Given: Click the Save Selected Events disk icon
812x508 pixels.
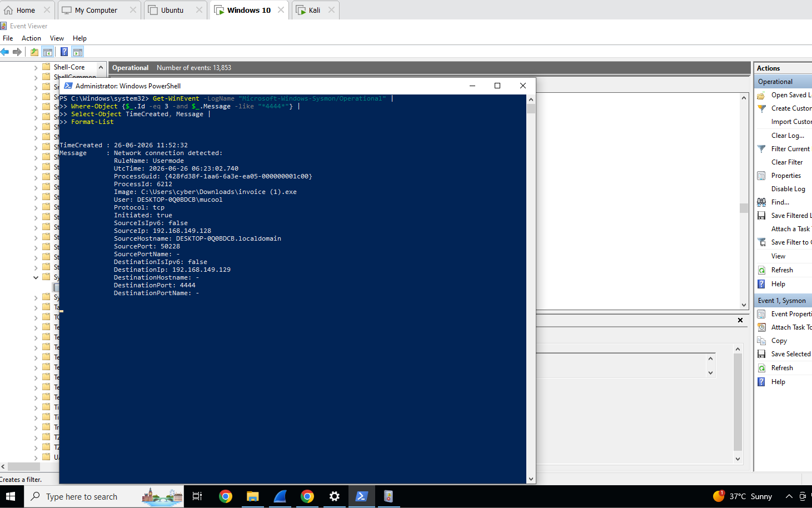Looking at the screenshot, I should coord(761,354).
